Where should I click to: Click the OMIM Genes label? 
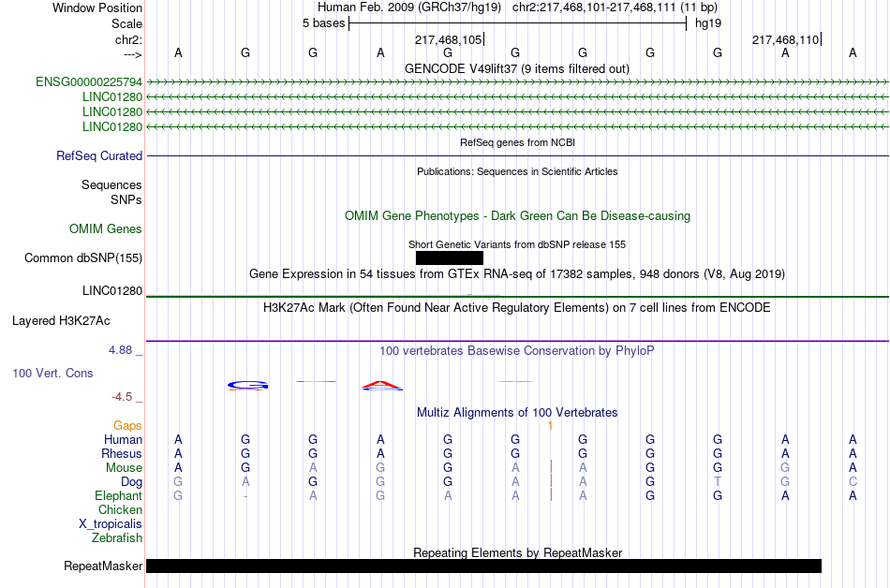pos(106,229)
